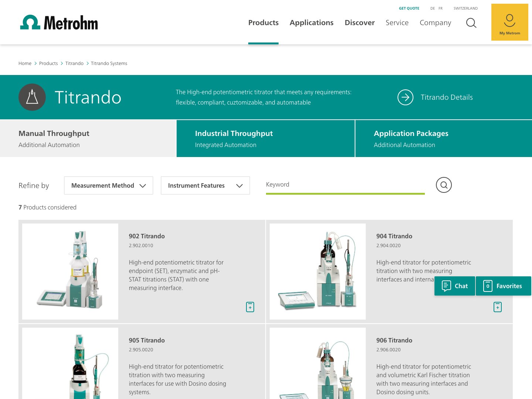Click Titrando Systems breadcrumb
Screen dimensions: 532x399
(x=109, y=64)
